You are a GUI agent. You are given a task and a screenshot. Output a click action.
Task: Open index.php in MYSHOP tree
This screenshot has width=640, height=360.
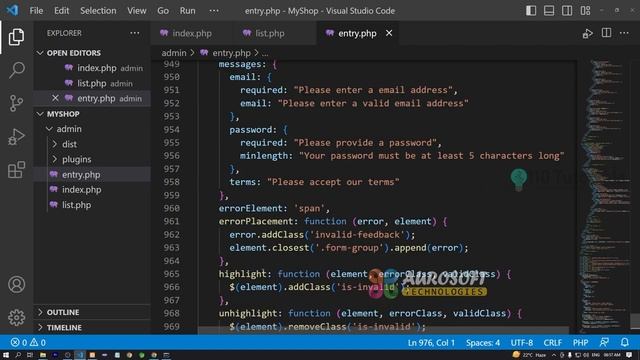[x=92, y=189]
